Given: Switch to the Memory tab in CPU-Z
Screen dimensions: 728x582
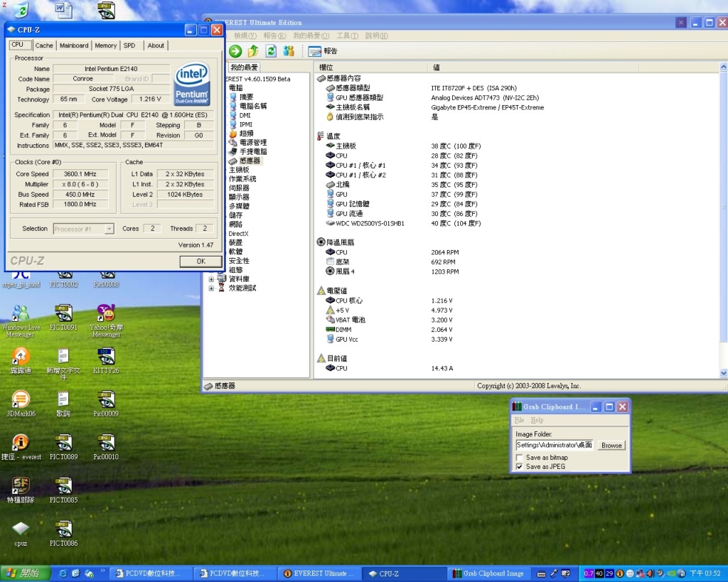Looking at the screenshot, I should pyautogui.click(x=105, y=45).
